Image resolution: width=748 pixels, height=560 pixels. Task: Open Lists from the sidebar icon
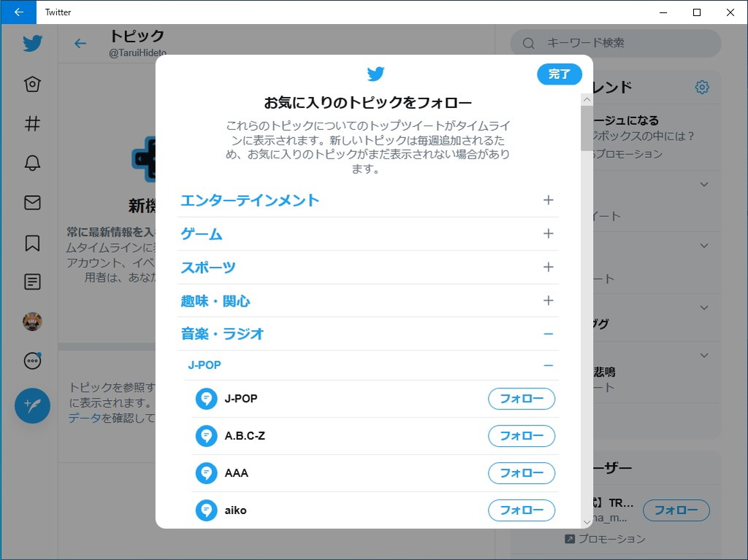[x=32, y=282]
